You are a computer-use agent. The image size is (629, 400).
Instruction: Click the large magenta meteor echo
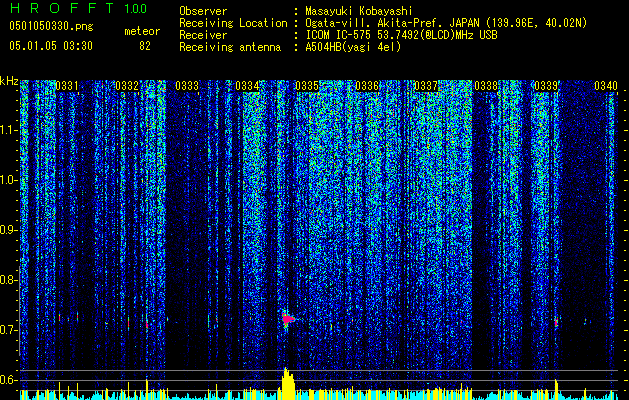coord(288,319)
